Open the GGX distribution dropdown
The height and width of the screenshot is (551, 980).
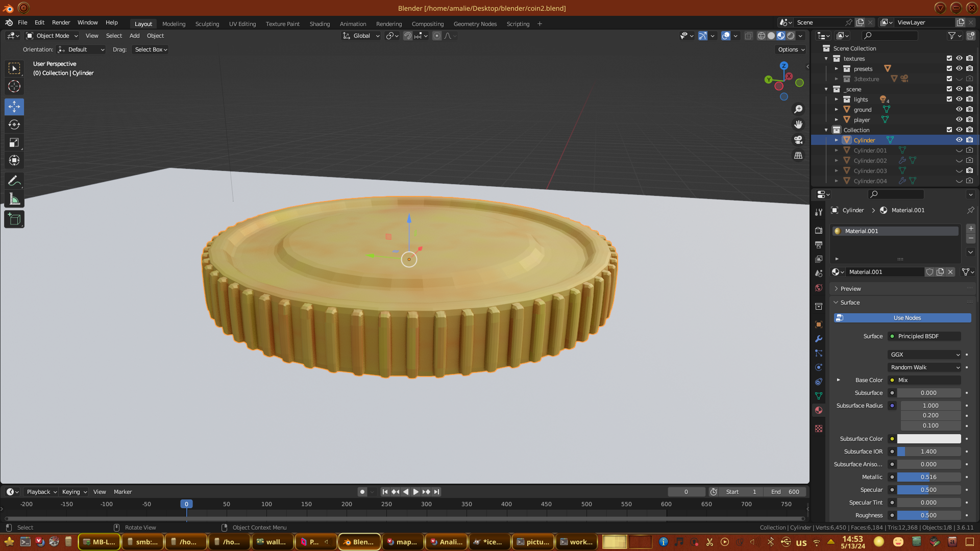(x=924, y=355)
